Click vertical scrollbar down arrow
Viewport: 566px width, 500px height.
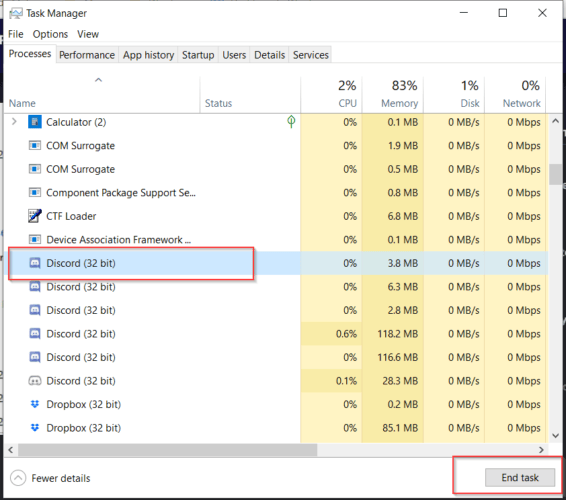point(556,436)
